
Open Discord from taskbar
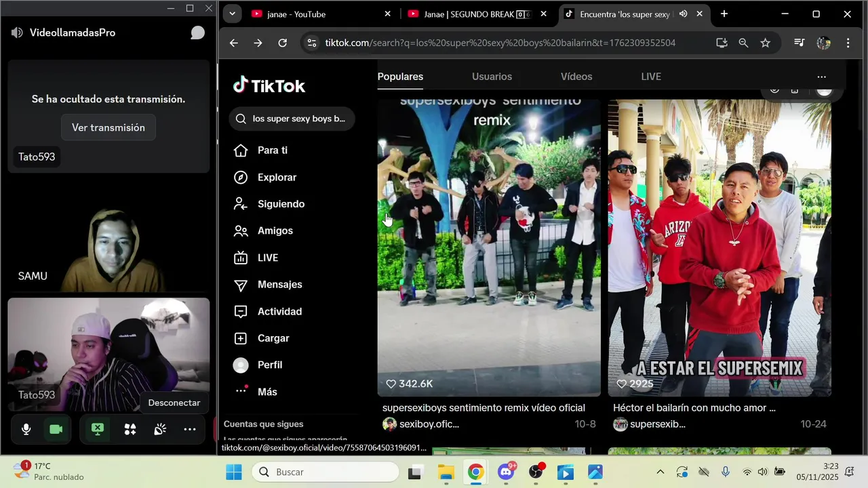(x=506, y=472)
